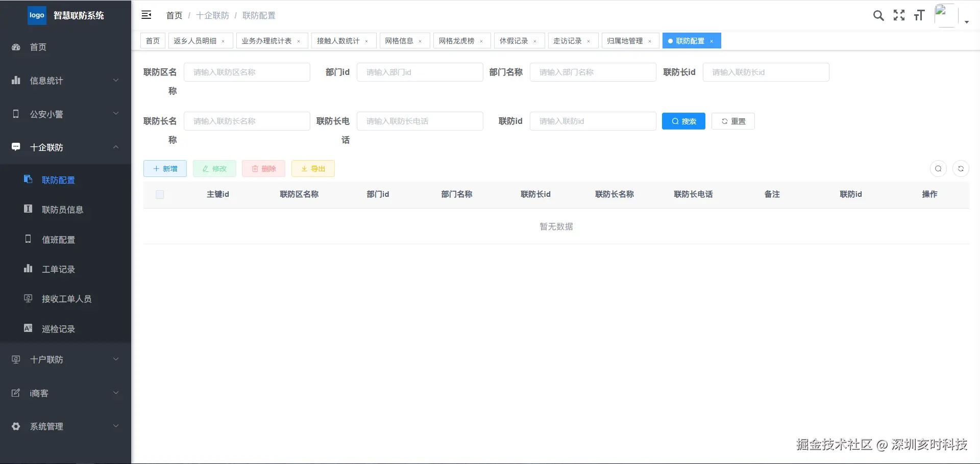
Task: Close the 网格龙虎榜 tab
Action: tap(481, 41)
